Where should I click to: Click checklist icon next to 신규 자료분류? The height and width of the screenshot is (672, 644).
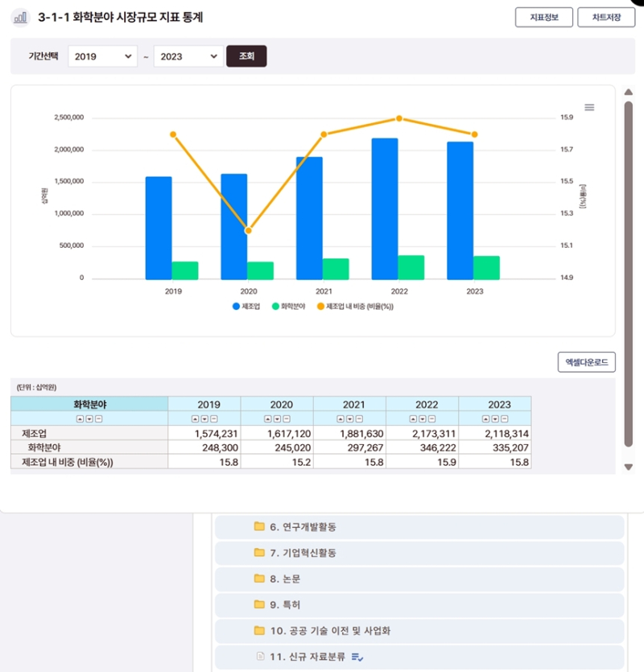pos(357,658)
